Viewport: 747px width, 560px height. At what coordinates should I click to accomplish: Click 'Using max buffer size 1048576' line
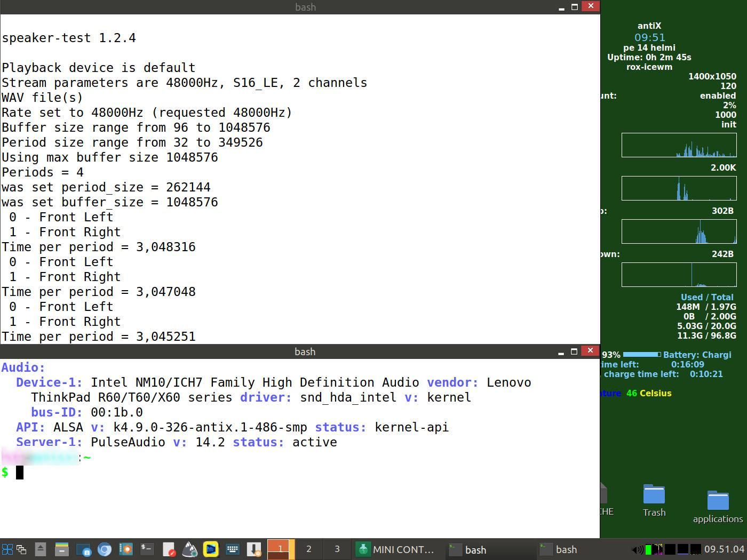pos(110,157)
